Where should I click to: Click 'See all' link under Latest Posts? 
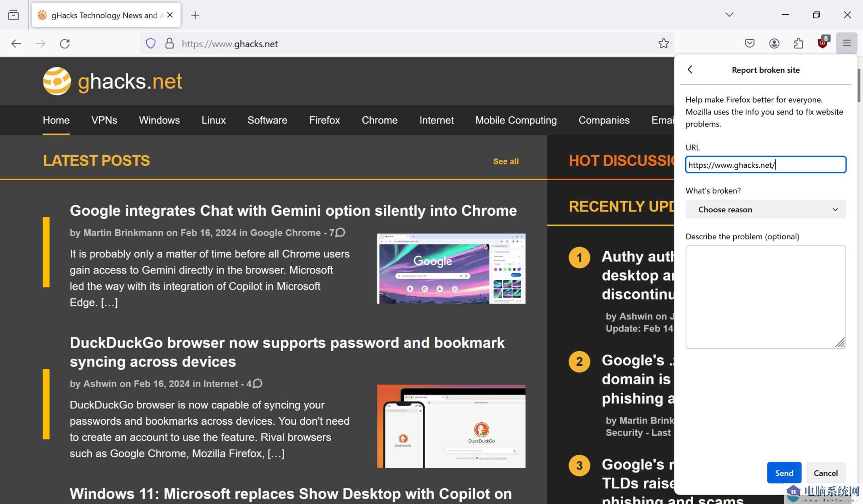tap(506, 161)
